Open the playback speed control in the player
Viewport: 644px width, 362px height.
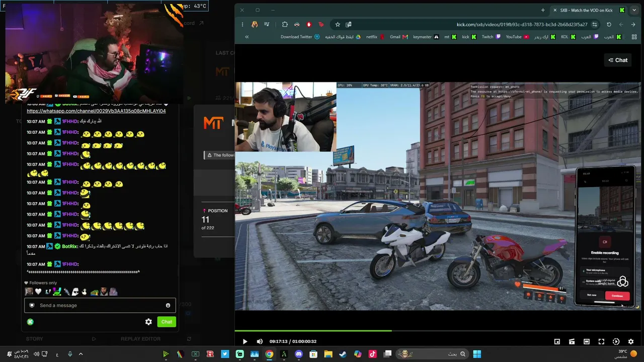point(616,341)
